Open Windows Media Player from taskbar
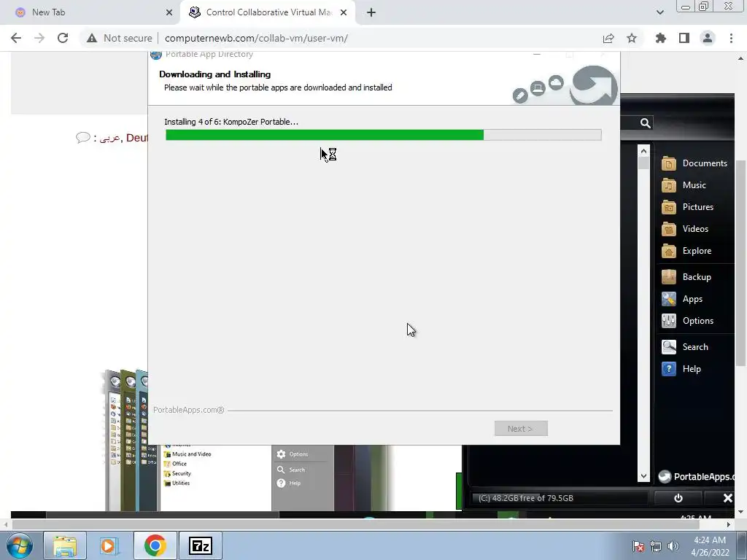The height and width of the screenshot is (560, 747). pos(109,545)
